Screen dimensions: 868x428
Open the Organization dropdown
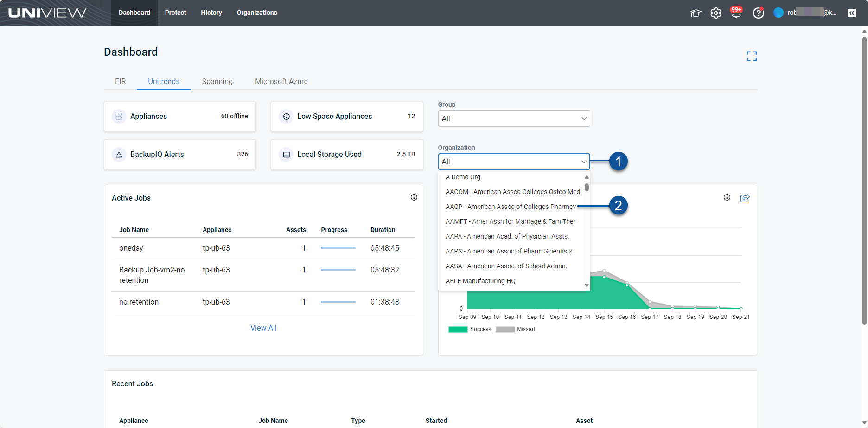coord(514,162)
